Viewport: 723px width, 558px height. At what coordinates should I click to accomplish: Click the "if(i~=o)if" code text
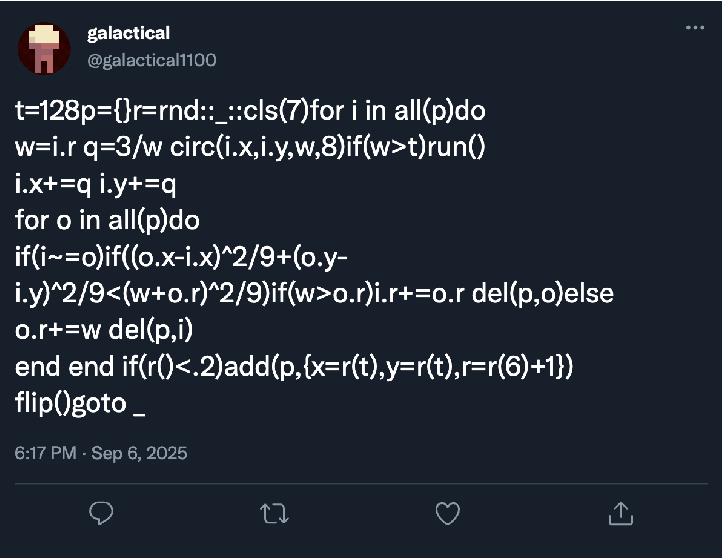(x=65, y=259)
